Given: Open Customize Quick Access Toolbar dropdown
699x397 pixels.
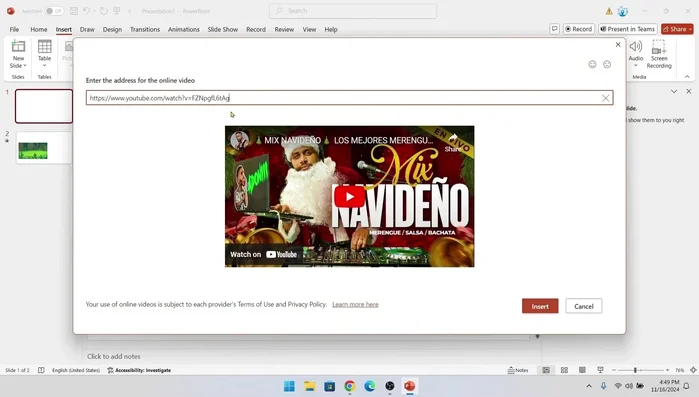Looking at the screenshot, I should (129, 11).
